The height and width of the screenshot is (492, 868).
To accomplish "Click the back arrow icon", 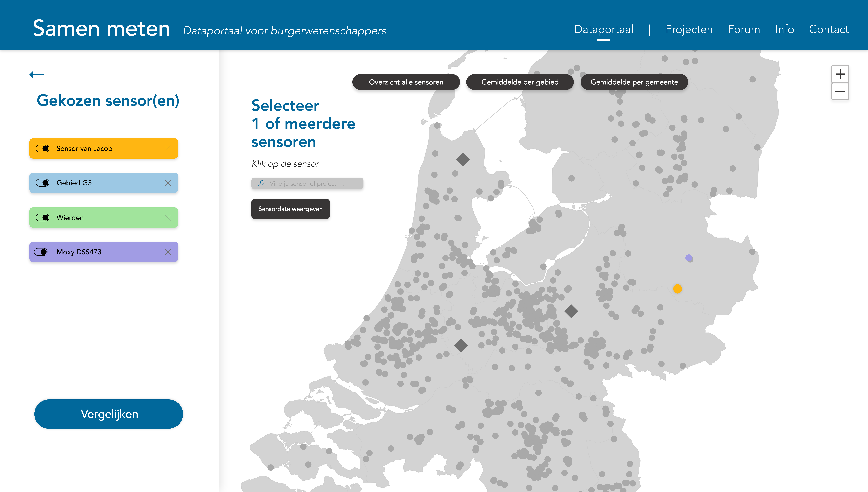I will click(x=37, y=74).
